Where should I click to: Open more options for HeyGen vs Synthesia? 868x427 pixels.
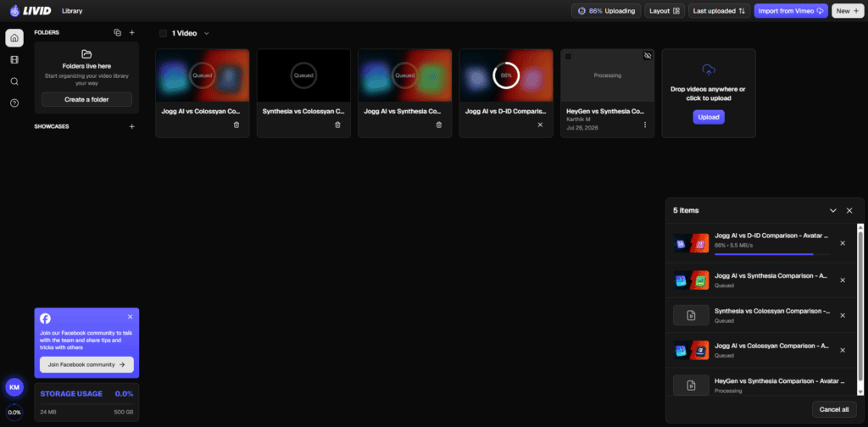pyautogui.click(x=645, y=125)
